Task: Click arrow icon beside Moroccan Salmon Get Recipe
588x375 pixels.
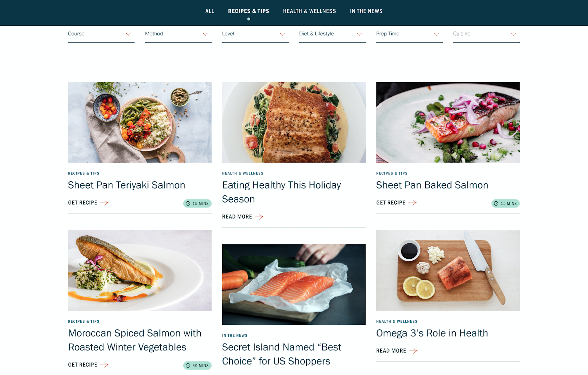Action: (104, 365)
